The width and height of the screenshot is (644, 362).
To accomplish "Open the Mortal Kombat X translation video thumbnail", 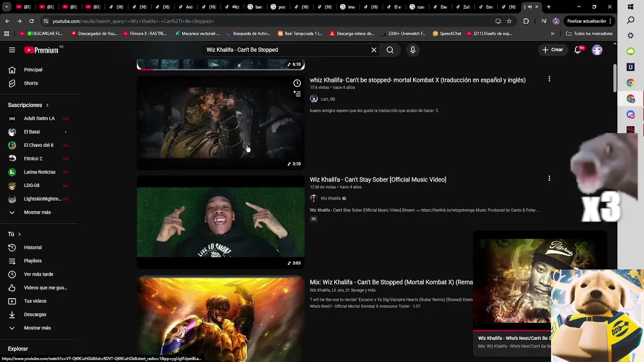I will click(220, 123).
